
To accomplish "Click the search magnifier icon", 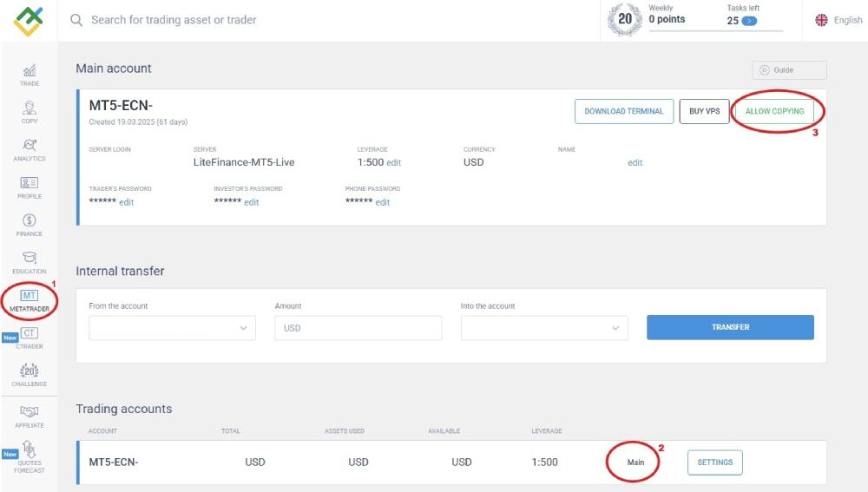I will click(76, 20).
